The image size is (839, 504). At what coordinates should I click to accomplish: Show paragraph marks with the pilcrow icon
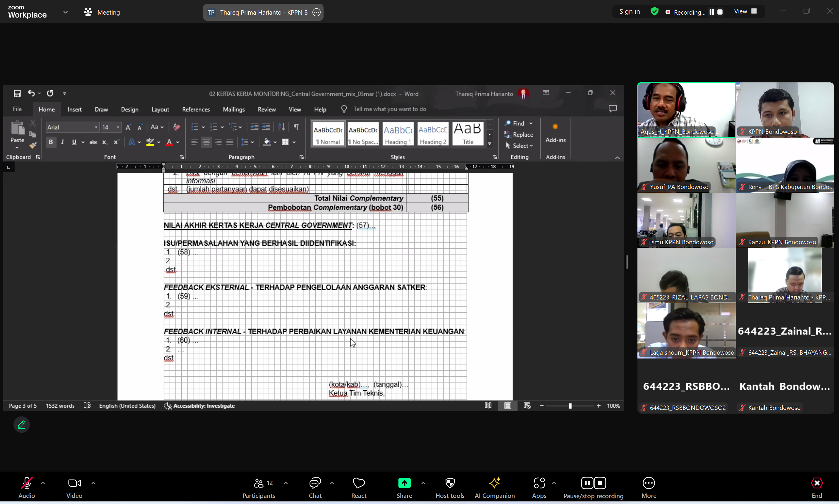pyautogui.click(x=295, y=127)
